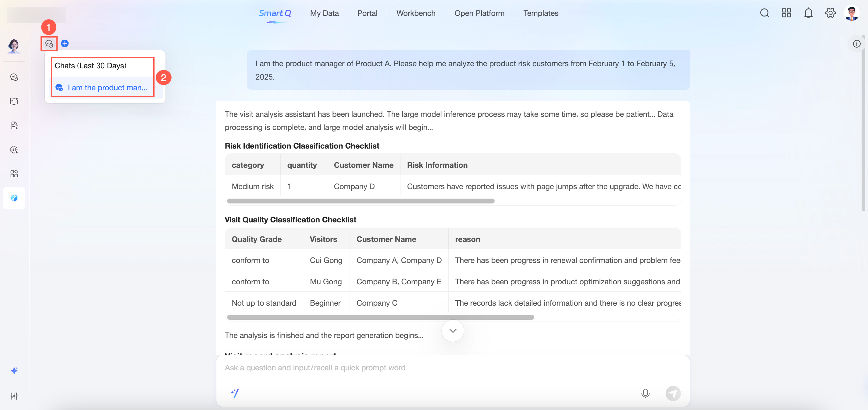The image size is (868, 410).
Task: Click the Visit Quality table horizontal scrollbar
Action: (x=380, y=317)
